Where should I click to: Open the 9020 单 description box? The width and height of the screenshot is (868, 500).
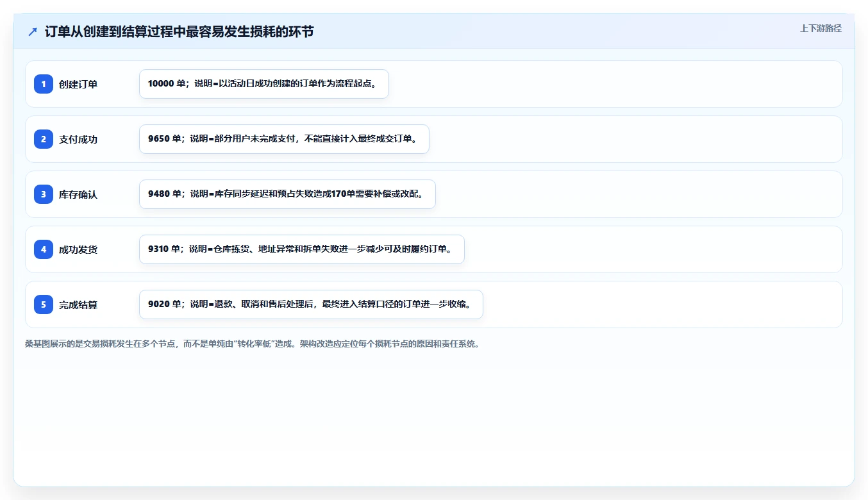[x=311, y=304]
